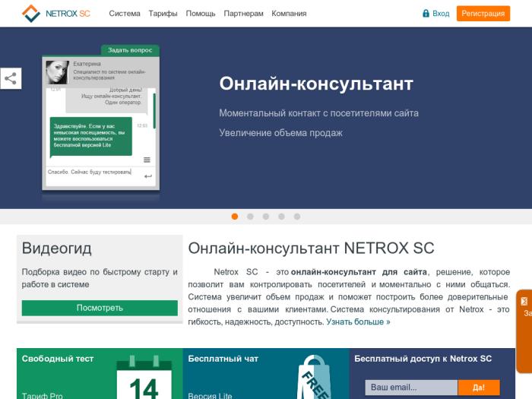Viewport: 532px width, 399px height.
Task: Select the fifth slider dot
Action: [x=297, y=217]
